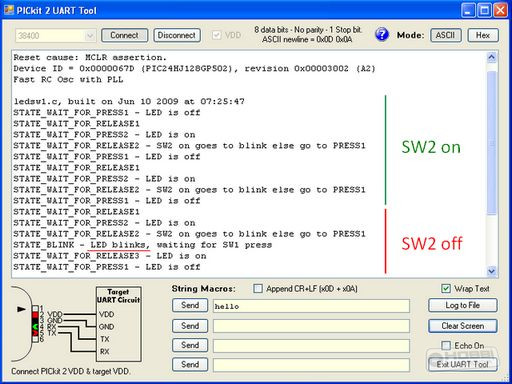Viewport: 512px width, 384px height.
Task: Maximize the PICkit 2 UART Tool window
Action: [484, 10]
